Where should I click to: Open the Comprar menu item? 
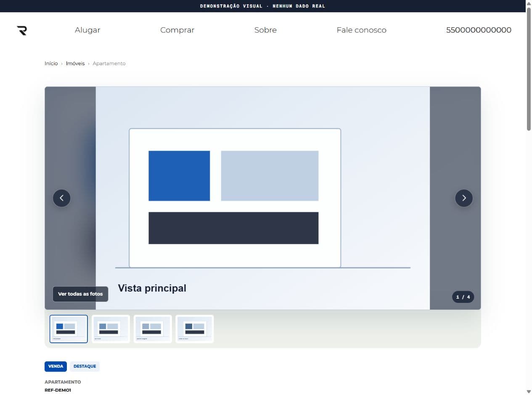click(x=177, y=30)
